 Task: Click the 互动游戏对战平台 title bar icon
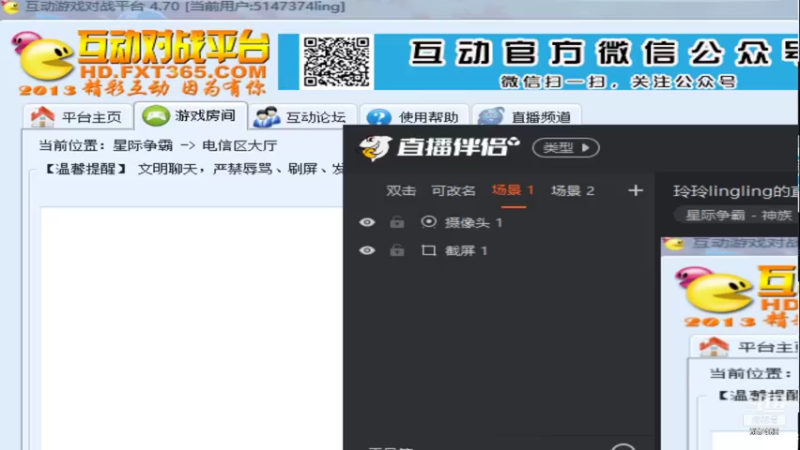point(10,7)
